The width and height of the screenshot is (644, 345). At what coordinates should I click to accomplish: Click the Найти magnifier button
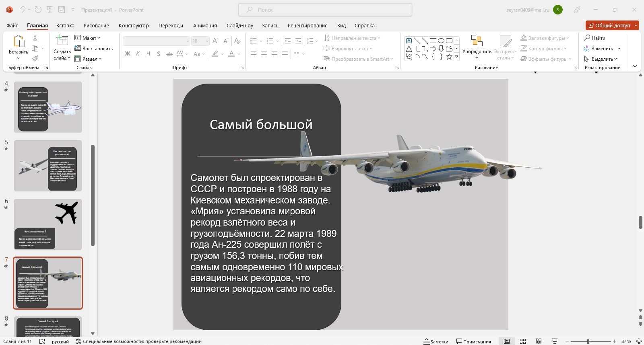[x=595, y=38]
